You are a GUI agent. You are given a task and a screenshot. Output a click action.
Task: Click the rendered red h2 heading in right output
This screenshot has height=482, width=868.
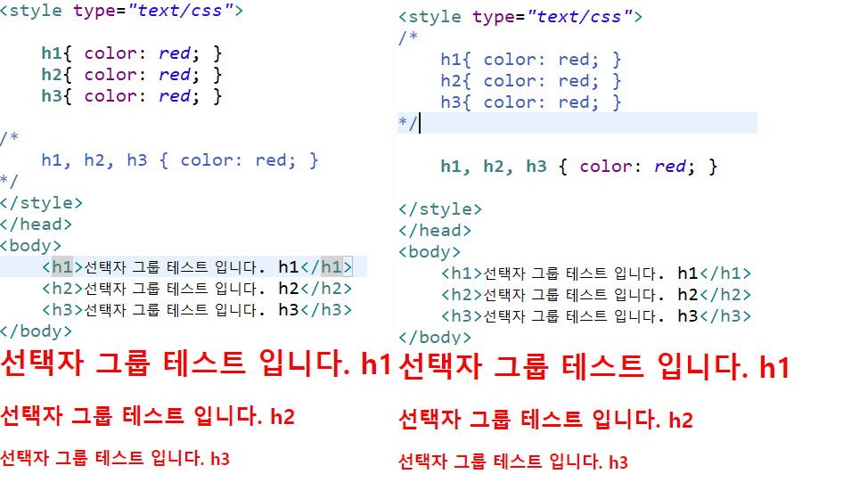tap(545, 419)
